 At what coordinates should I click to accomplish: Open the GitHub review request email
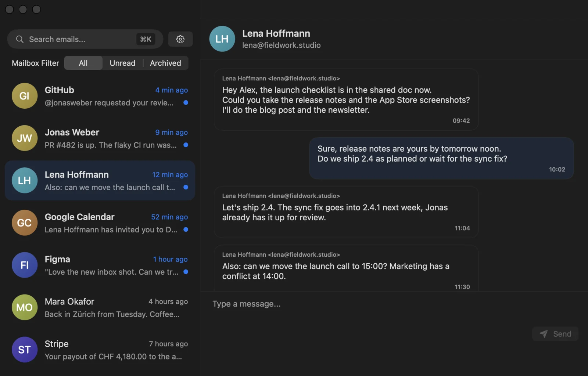[x=100, y=96]
